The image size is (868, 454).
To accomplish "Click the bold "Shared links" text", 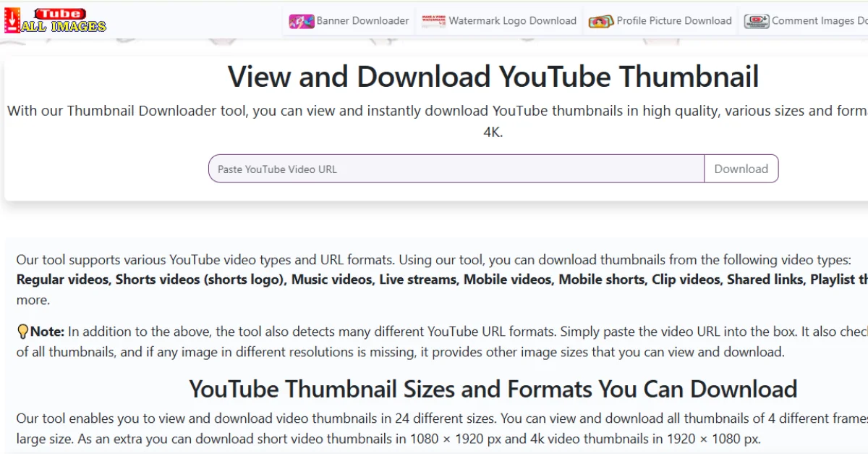I will [x=765, y=279].
